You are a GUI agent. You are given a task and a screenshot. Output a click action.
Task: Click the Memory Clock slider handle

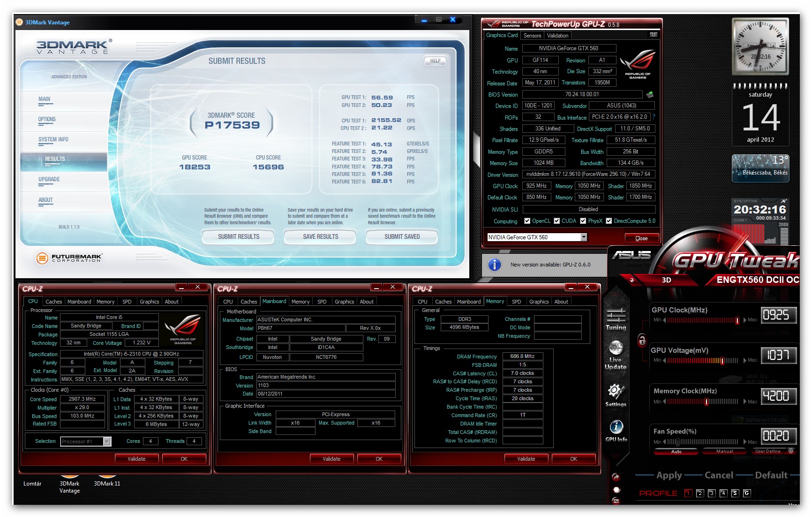(x=706, y=402)
